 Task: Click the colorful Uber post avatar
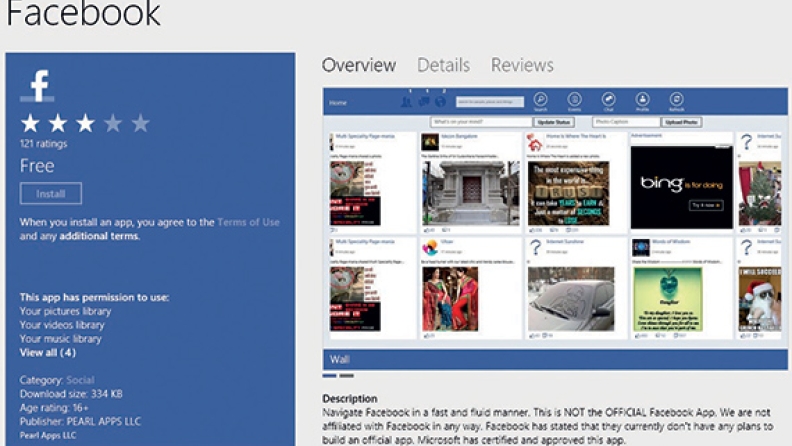(430, 247)
